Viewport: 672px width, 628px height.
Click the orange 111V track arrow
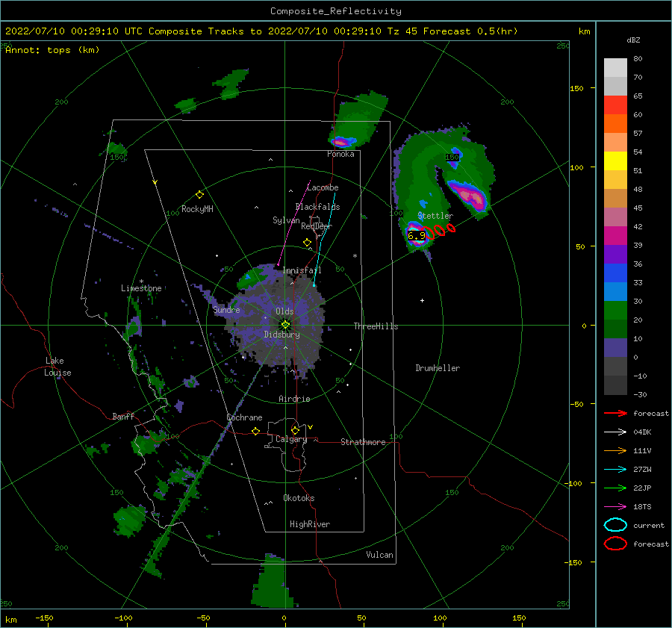[x=615, y=450]
